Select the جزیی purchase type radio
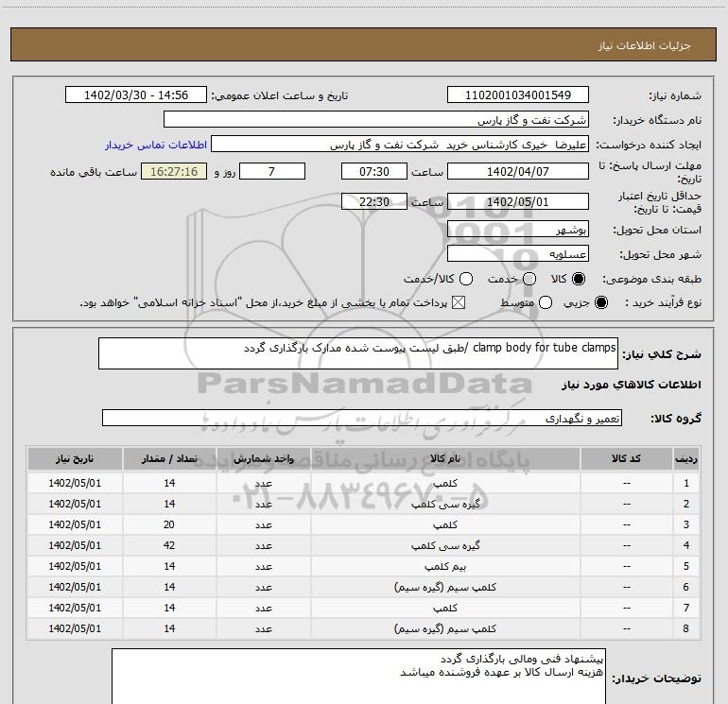Screen dimensions: 728x704 (600, 303)
